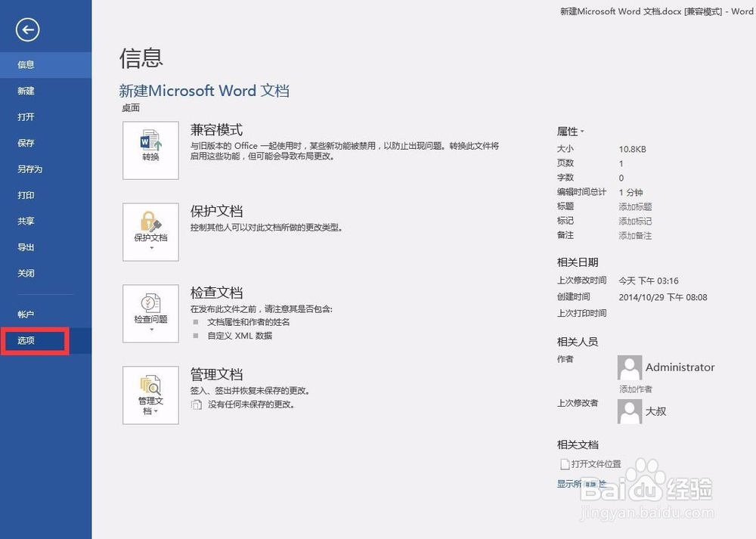Click the 大叔 last-modified-by avatar
Viewport: 756px width, 539px height.
(x=630, y=411)
